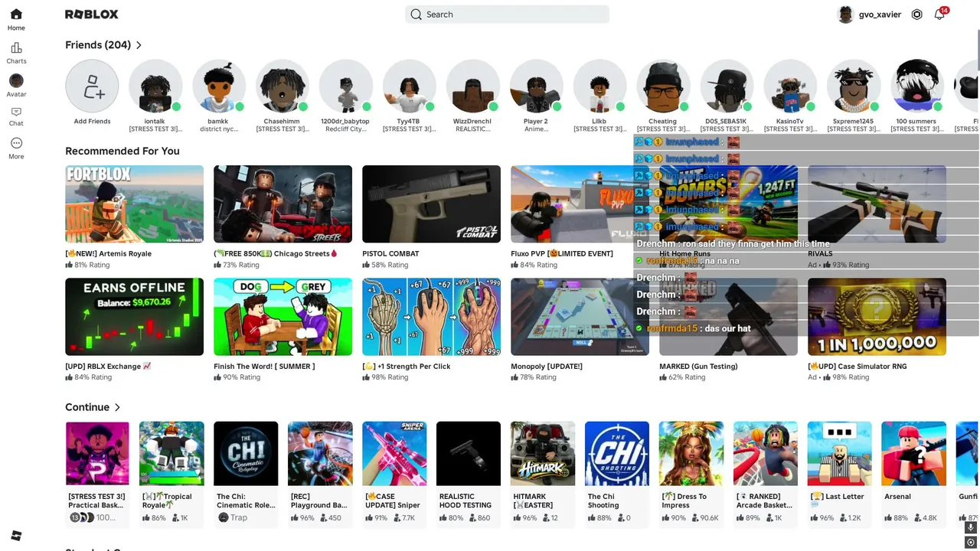Open the RIVALS game title
The height and width of the screenshot is (551, 980).
pyautogui.click(x=820, y=254)
